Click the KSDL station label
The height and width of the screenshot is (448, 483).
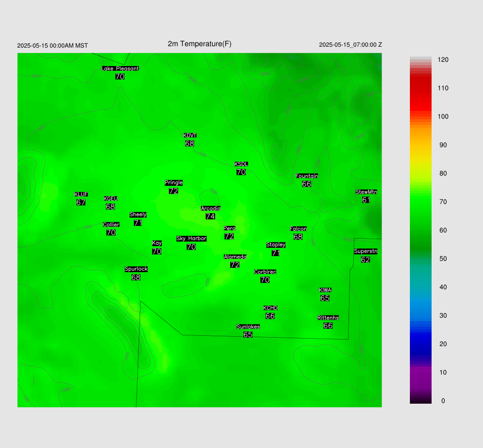pos(241,164)
